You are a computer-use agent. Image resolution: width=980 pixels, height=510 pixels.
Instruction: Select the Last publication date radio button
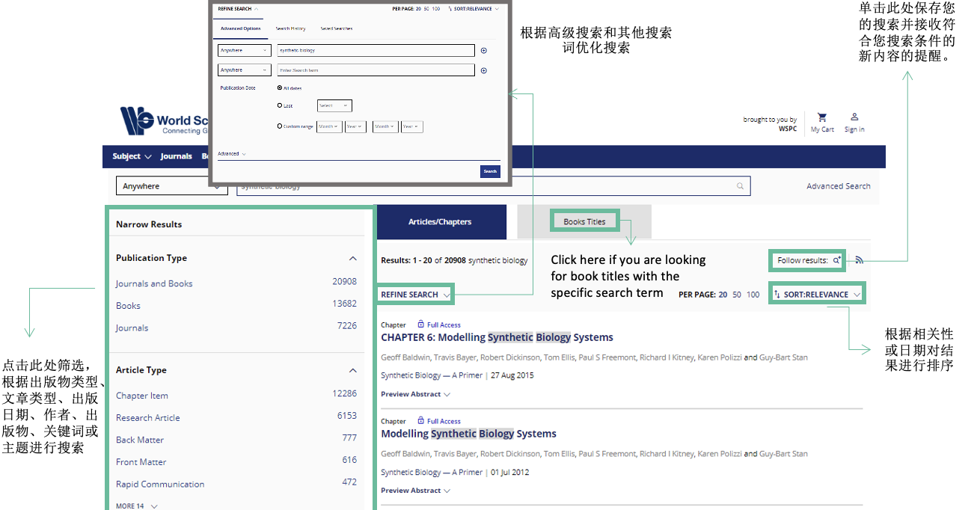280,105
